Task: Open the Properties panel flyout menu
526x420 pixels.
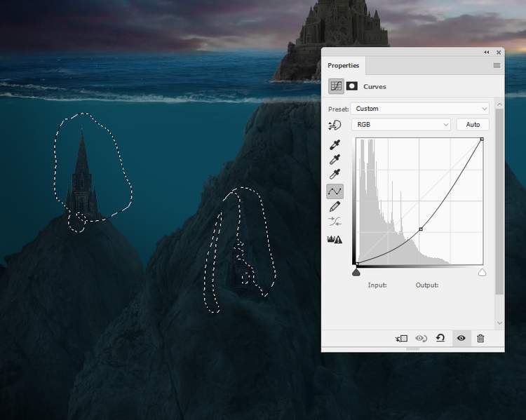Action: point(497,65)
